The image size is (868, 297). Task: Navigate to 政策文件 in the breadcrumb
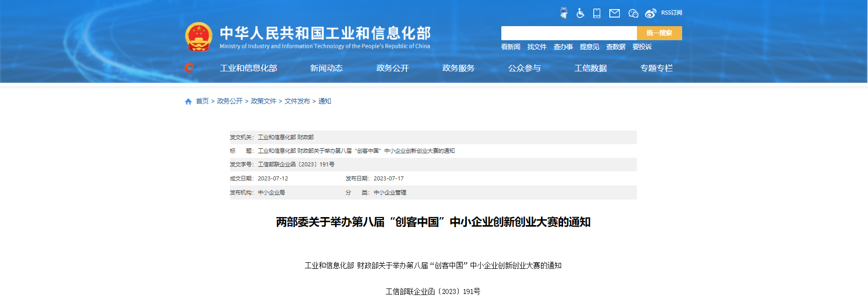(x=263, y=101)
